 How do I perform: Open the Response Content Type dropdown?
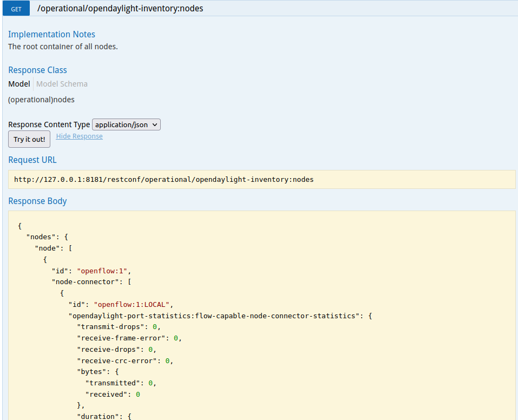tap(127, 124)
